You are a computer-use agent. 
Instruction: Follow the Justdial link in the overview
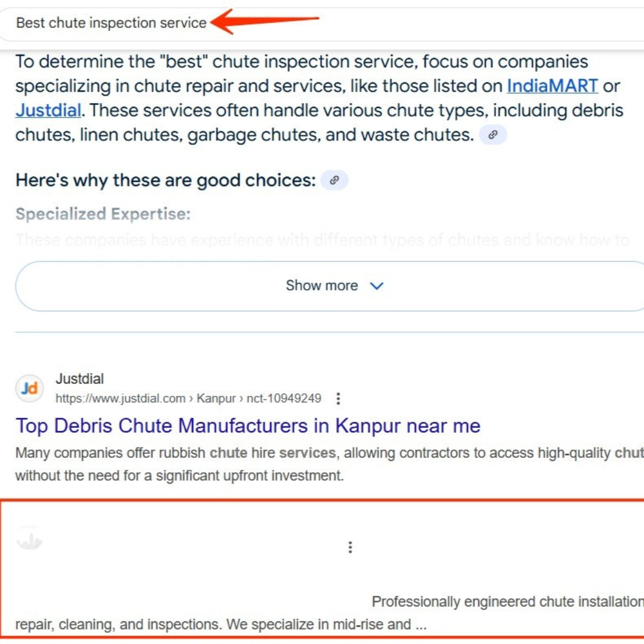click(x=48, y=110)
